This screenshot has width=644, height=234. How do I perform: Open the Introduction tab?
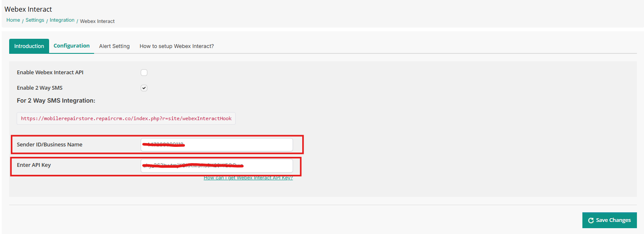29,46
